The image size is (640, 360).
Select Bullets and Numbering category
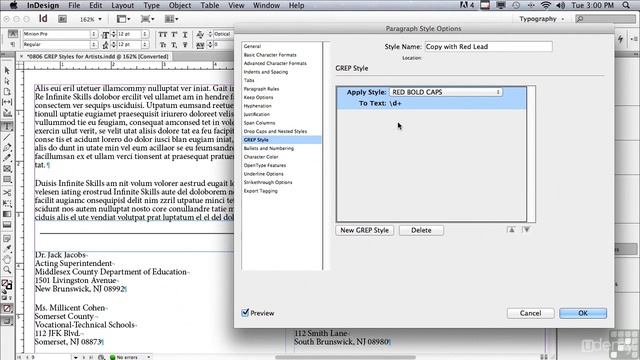tap(269, 148)
